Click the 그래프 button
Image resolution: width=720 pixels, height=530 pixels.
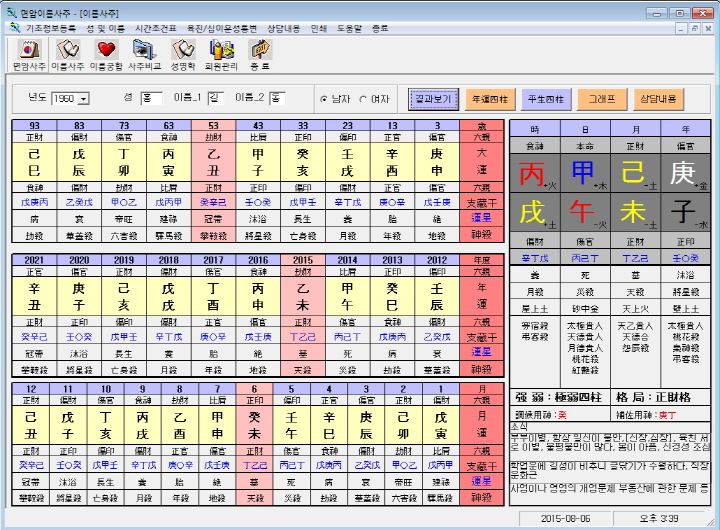[x=602, y=99]
